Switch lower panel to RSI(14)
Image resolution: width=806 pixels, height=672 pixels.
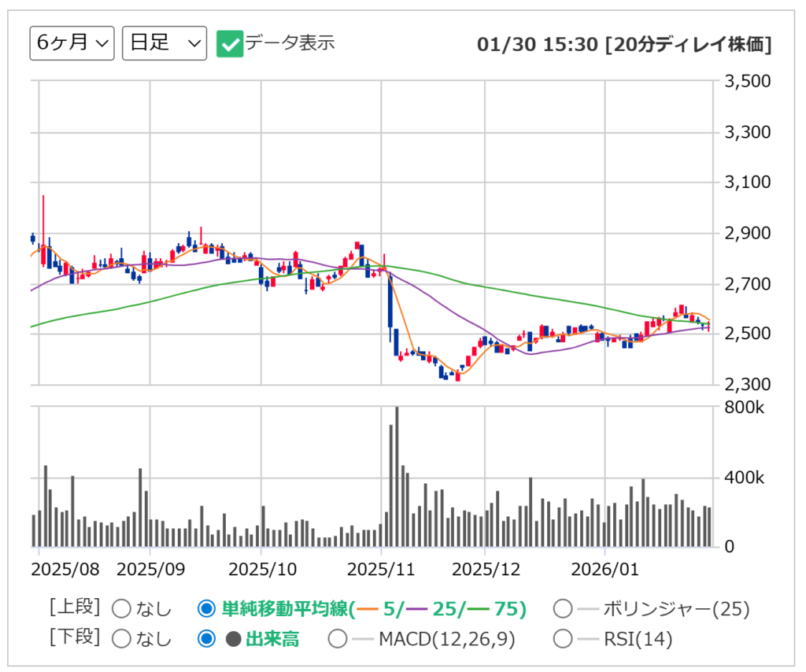[x=563, y=639]
